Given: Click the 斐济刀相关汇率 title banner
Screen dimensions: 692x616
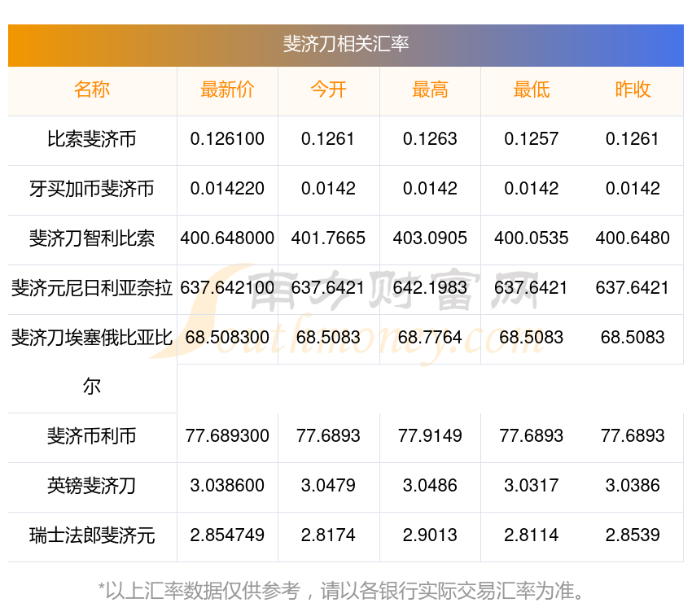Looking at the screenshot, I should coord(346,45).
